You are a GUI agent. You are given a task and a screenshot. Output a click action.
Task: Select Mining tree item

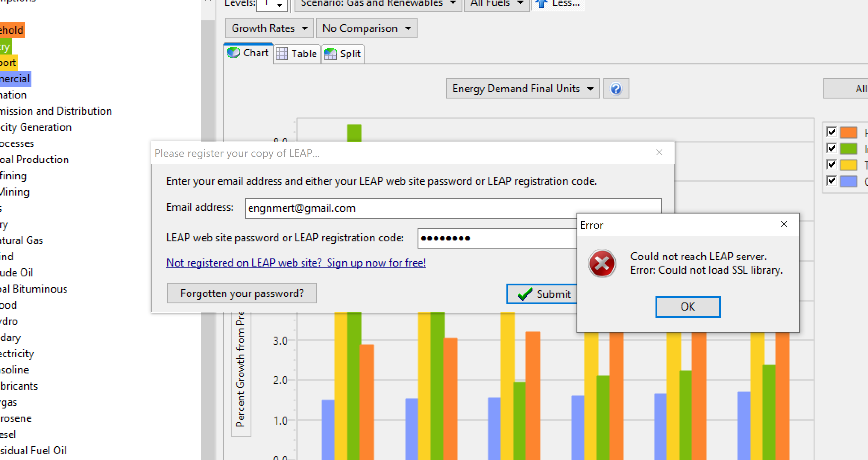click(15, 192)
